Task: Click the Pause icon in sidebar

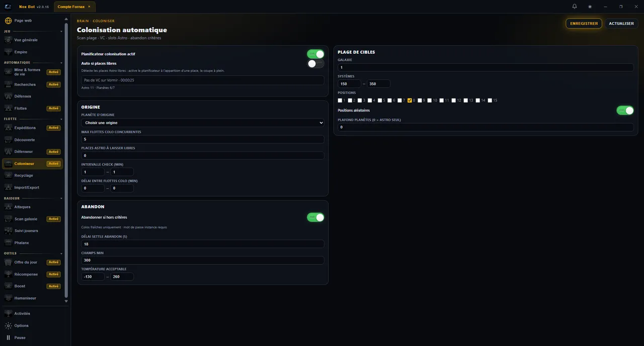Action: [8, 337]
